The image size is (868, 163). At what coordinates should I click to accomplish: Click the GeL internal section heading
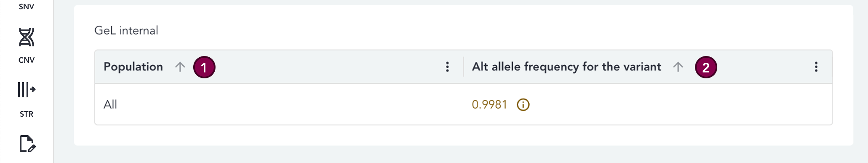coord(126,30)
